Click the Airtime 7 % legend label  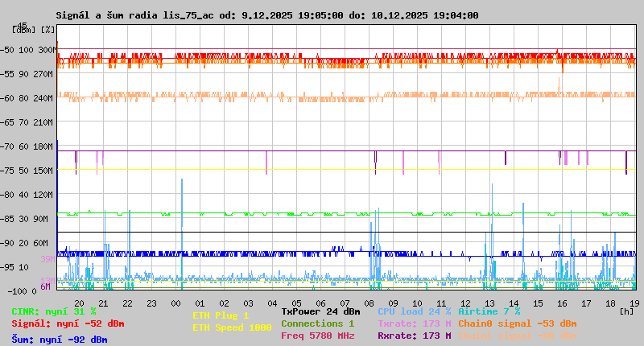point(489,311)
